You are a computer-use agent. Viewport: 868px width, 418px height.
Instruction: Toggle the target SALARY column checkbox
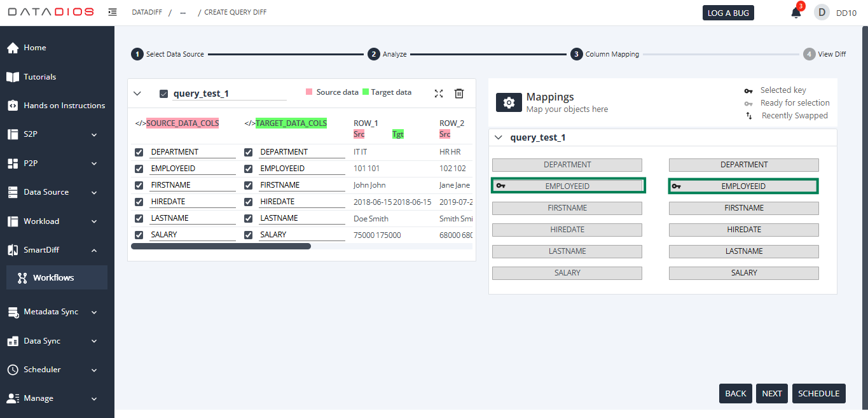click(x=249, y=235)
